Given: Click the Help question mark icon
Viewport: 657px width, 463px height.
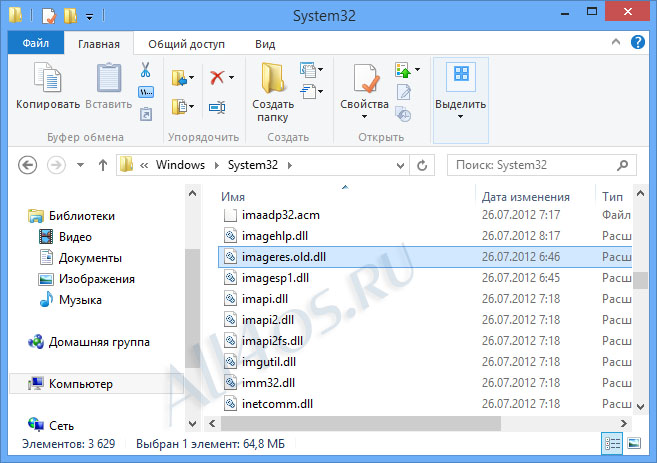Looking at the screenshot, I should 638,42.
